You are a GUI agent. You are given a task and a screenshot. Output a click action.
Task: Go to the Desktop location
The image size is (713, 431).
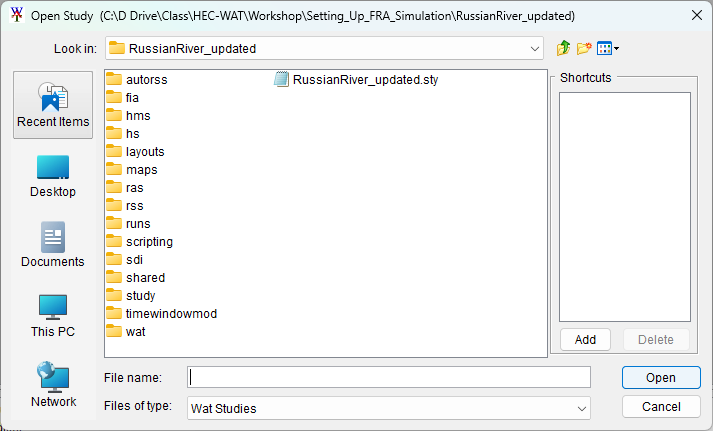(53, 175)
